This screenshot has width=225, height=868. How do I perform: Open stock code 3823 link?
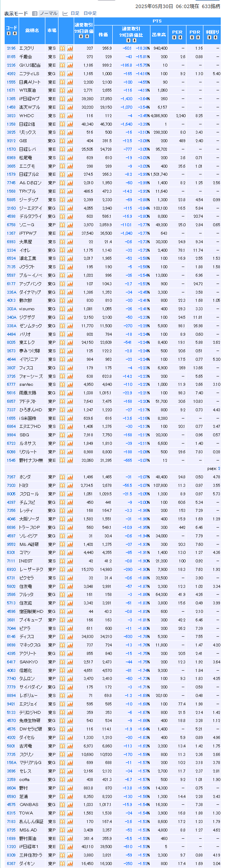(x=11, y=115)
